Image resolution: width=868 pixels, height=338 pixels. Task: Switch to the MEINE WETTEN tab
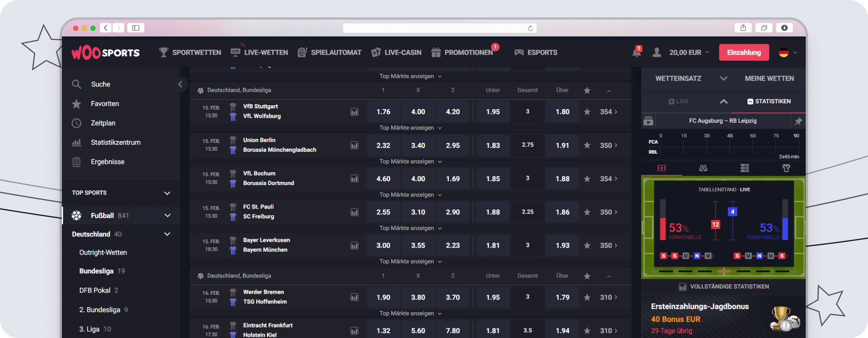tap(769, 79)
